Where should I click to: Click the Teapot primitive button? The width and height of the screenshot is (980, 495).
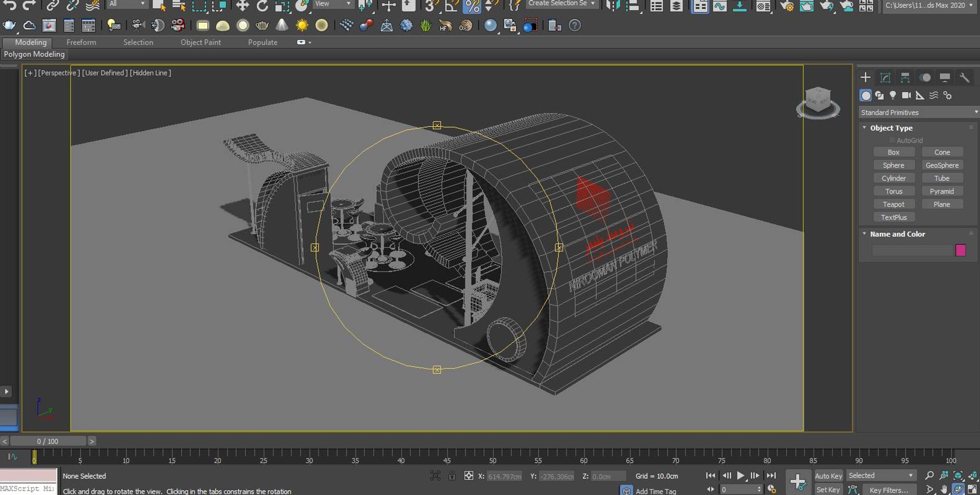893,204
